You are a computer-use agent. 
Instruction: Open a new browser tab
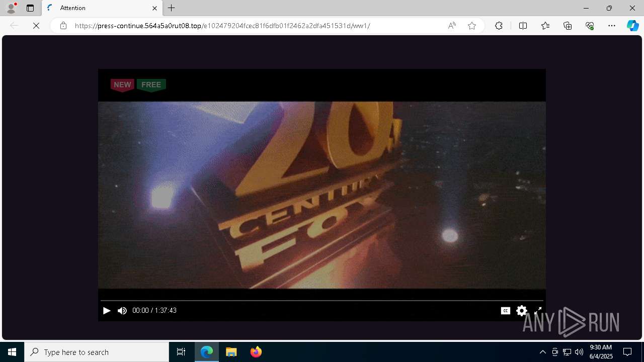(172, 8)
